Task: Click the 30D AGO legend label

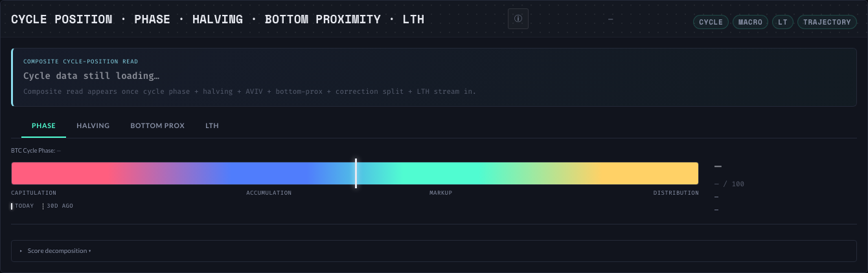Action: point(58,206)
